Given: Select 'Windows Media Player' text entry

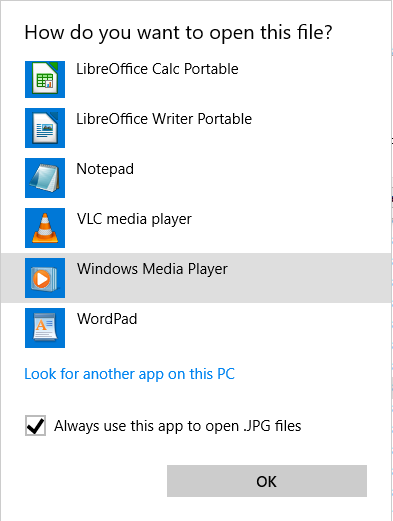Looking at the screenshot, I should point(152,269).
